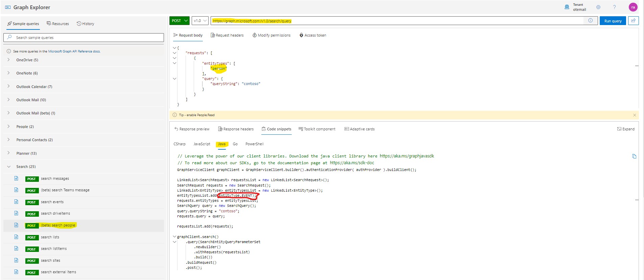644x280 pixels.
Task: Expand the OneDrive (5) category
Action: 8,60
